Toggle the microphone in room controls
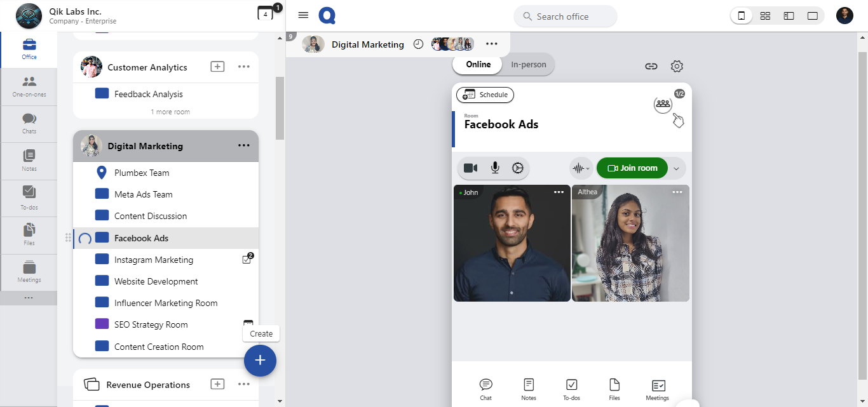The width and height of the screenshot is (868, 407). [494, 168]
